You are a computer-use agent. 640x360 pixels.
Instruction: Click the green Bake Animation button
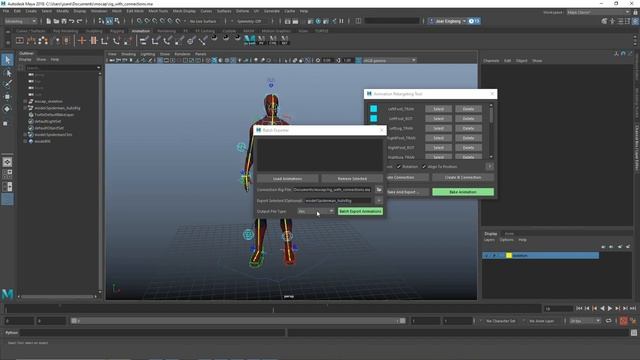click(463, 191)
